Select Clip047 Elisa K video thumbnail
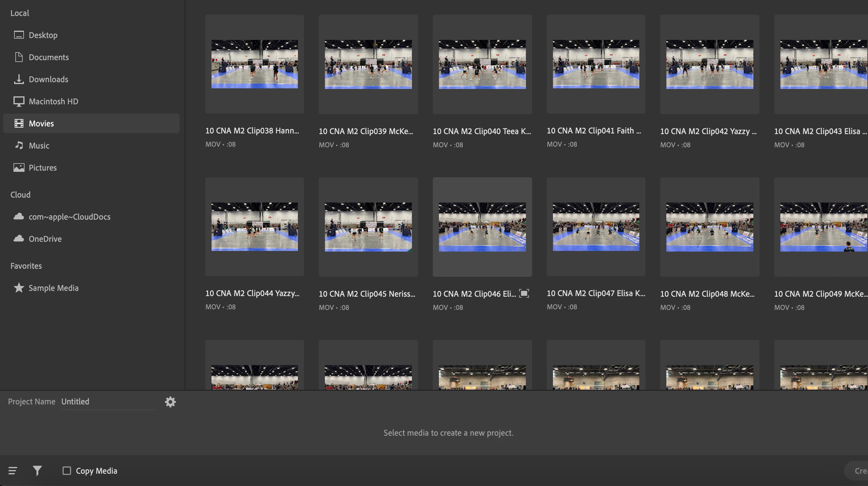Viewport: 868px width, 486px height. click(596, 227)
